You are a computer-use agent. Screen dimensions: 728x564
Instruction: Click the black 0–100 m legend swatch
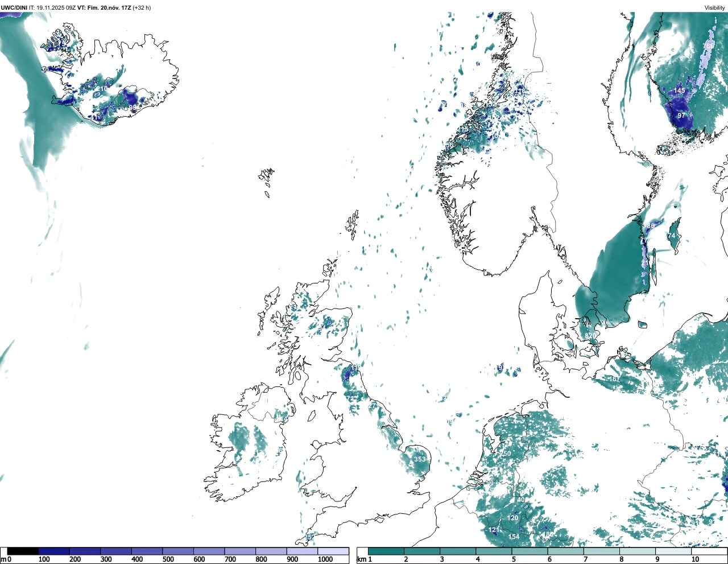[x=23, y=551]
